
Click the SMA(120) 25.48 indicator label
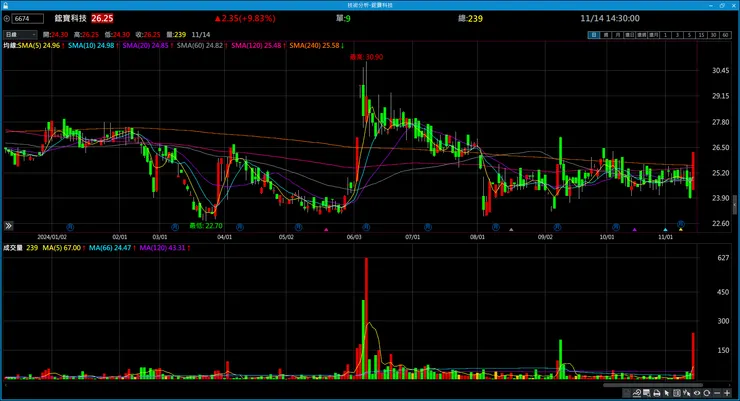[x=256, y=45]
